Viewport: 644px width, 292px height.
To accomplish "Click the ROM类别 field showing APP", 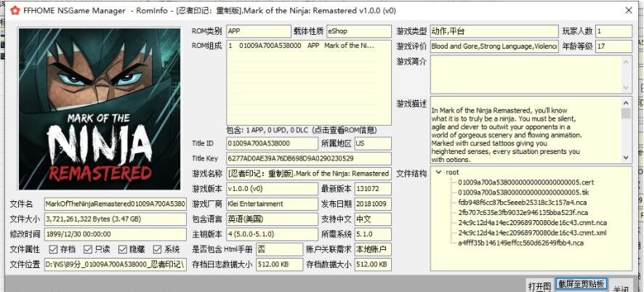I will pyautogui.click(x=258, y=31).
